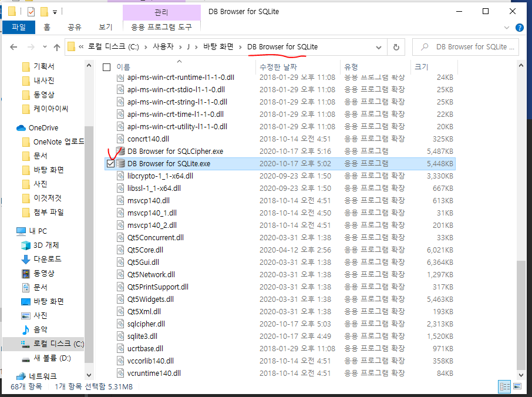532x397 pixels.
Task: Open the dropdown arrow after 로컬 디스크 (C:) in path
Action: [146, 47]
